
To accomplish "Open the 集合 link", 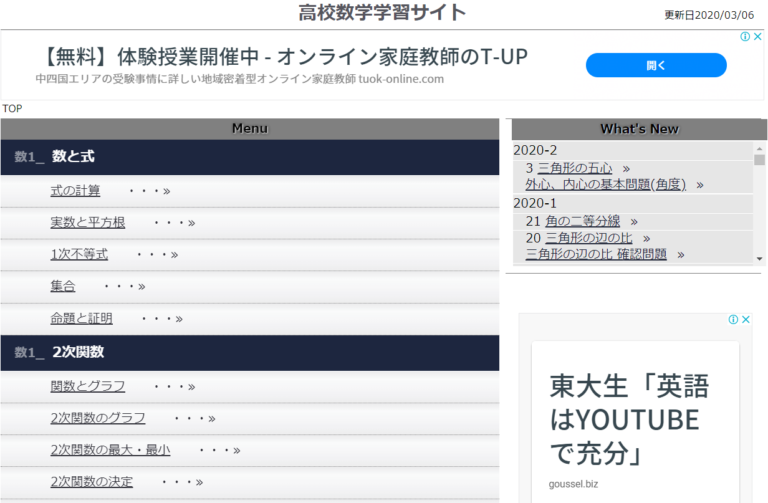I will pyautogui.click(x=63, y=286).
